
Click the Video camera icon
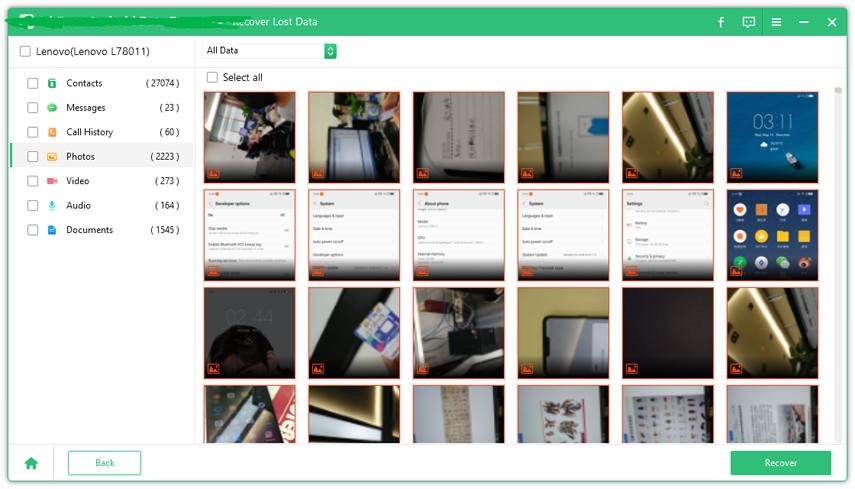pyautogui.click(x=52, y=181)
